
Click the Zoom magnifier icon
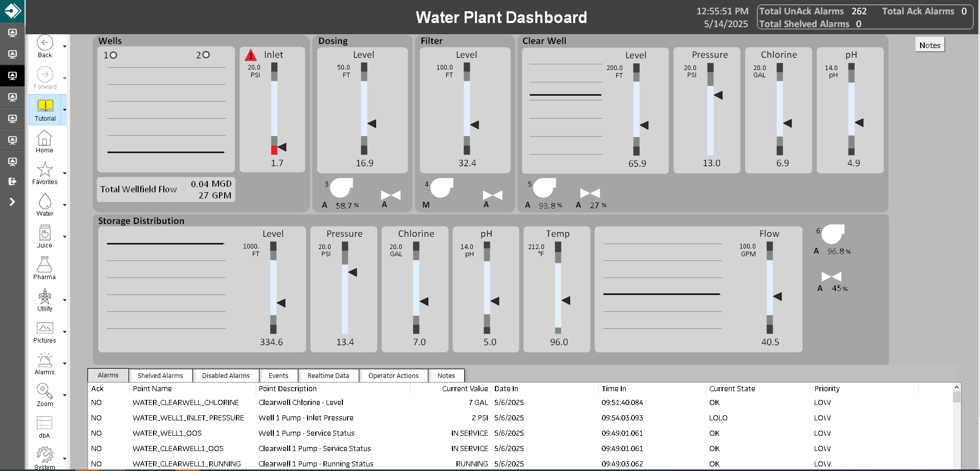click(x=45, y=391)
